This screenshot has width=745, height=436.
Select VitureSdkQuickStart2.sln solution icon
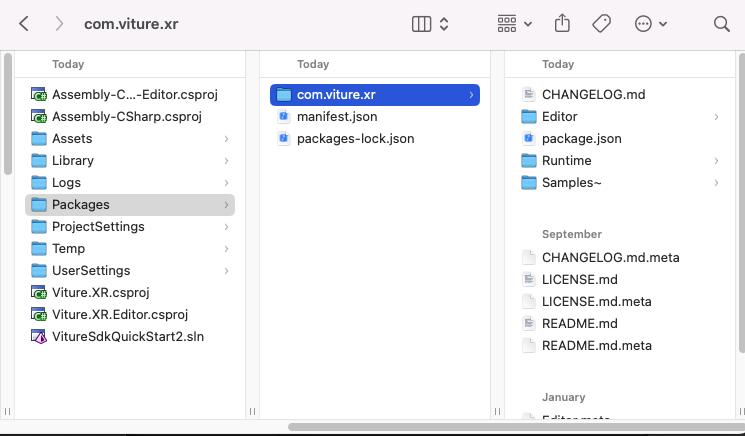39,336
